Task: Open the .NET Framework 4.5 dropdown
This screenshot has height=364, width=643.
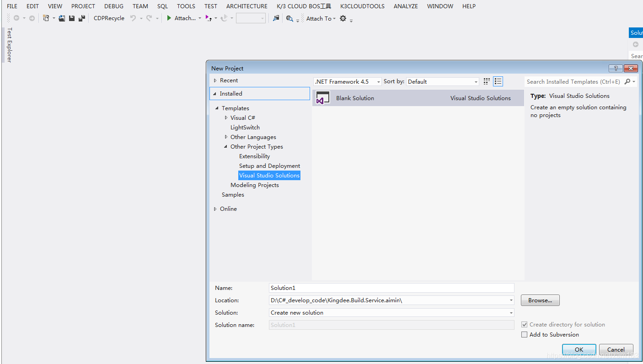Action: point(348,81)
